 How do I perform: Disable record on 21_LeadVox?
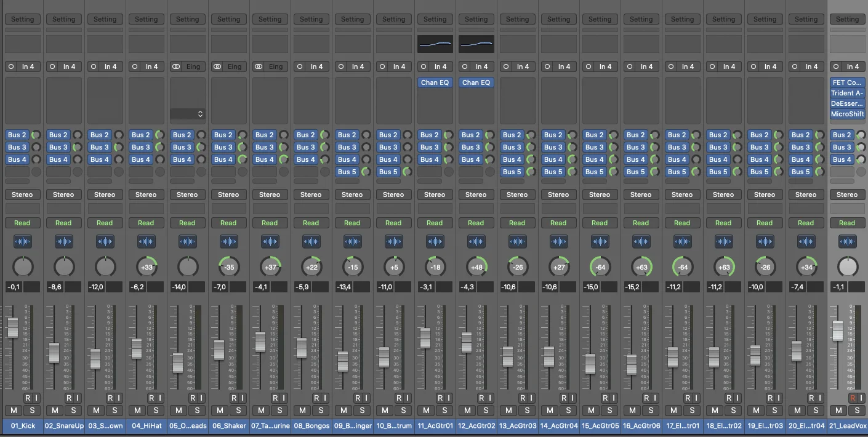853,398
